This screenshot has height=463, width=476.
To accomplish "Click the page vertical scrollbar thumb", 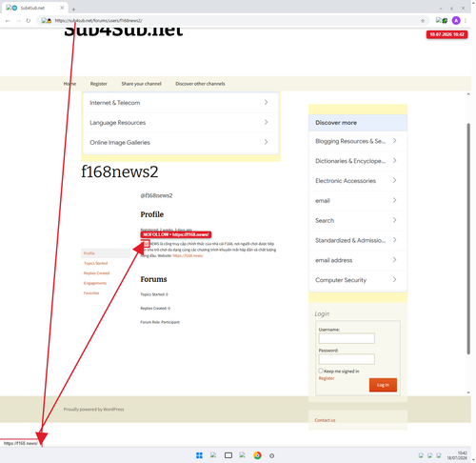I will (x=468, y=239).
